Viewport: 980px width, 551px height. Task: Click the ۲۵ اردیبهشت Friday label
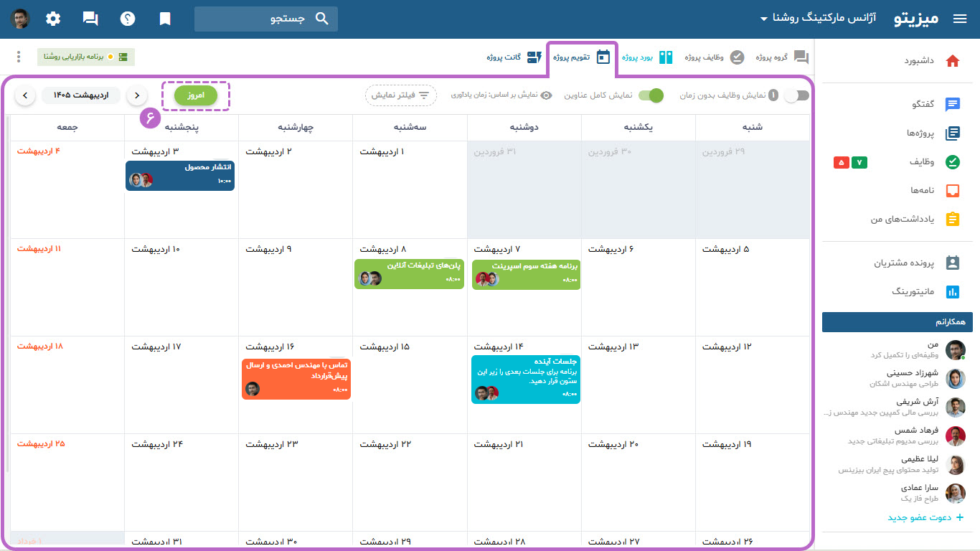coord(41,443)
